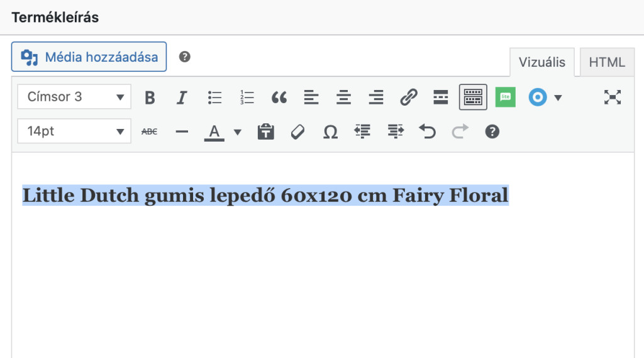Center align the text
Image resolution: width=644 pixels, height=358 pixels.
[343, 97]
